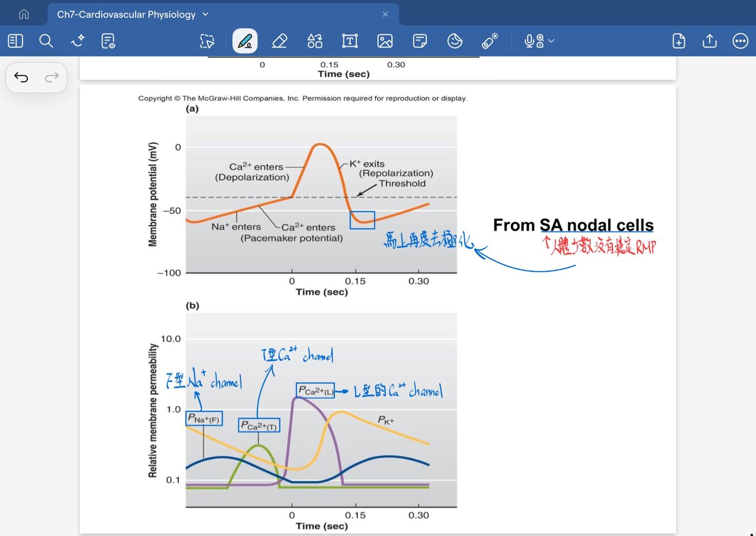
Task: Start audio recording with microphone icon
Action: click(x=534, y=41)
